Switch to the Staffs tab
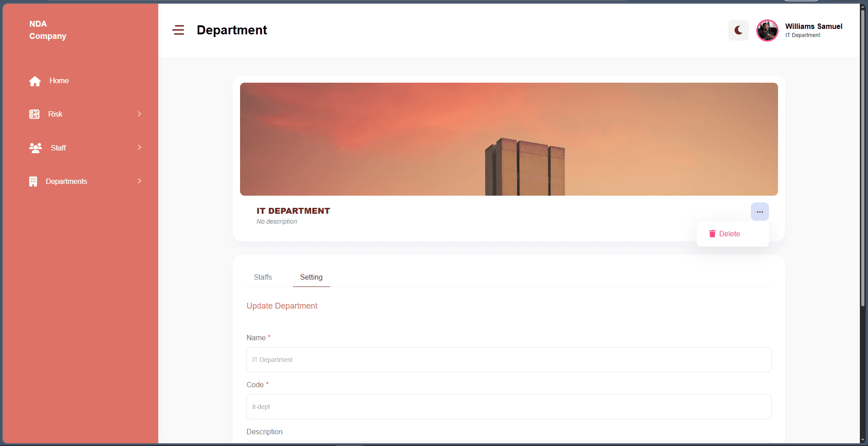This screenshot has height=446, width=868. coord(263,277)
